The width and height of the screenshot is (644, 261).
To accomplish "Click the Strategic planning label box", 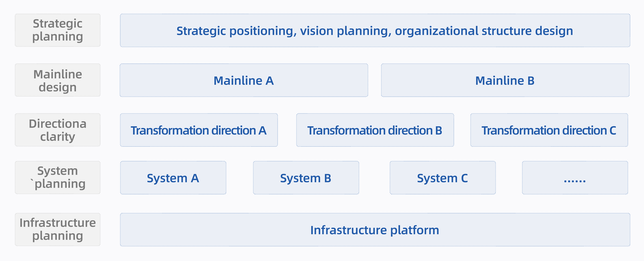I will (x=58, y=30).
